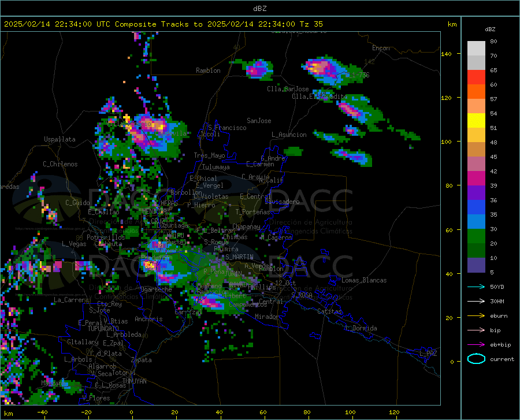
Task: Click the pink bip arrow legend icon
Action: point(476,330)
